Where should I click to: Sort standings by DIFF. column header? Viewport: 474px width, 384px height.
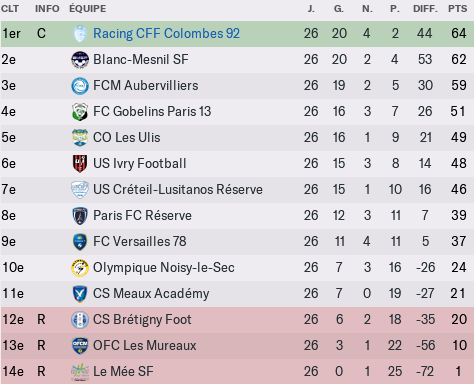pyautogui.click(x=425, y=8)
